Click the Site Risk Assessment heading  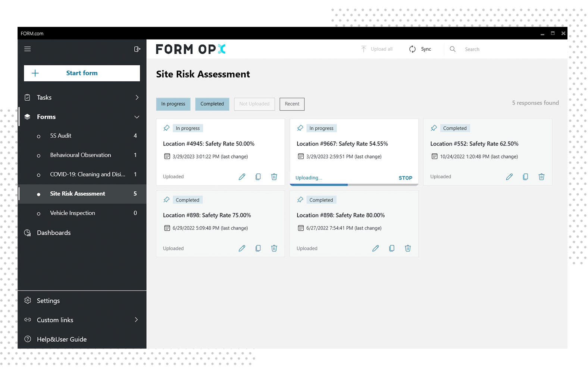tap(203, 74)
